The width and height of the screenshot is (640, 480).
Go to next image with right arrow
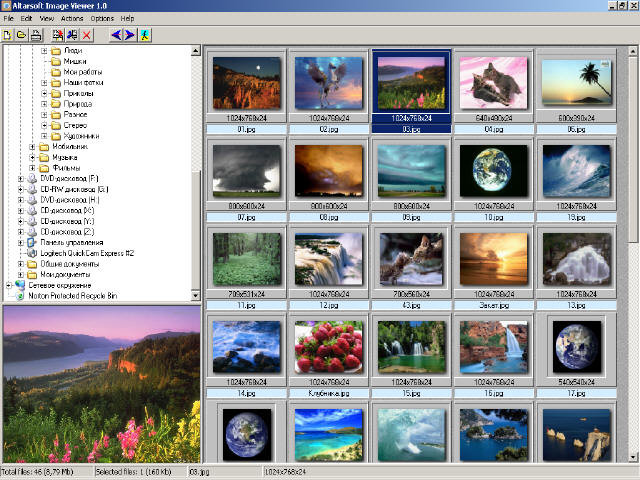[130, 35]
